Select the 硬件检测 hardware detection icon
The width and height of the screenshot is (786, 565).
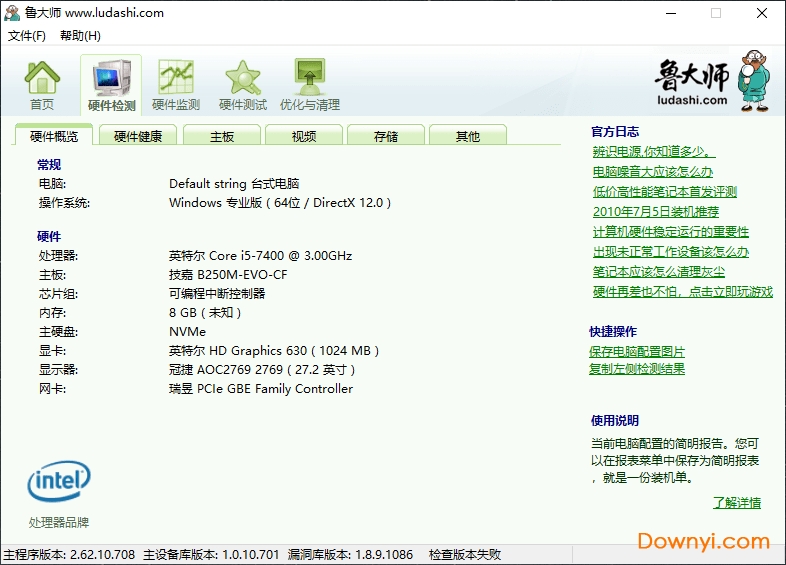click(111, 85)
